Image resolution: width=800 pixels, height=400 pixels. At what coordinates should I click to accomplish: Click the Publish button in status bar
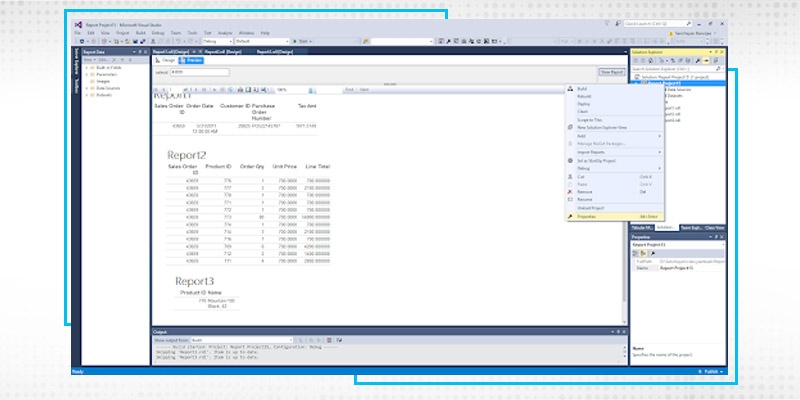coord(711,370)
